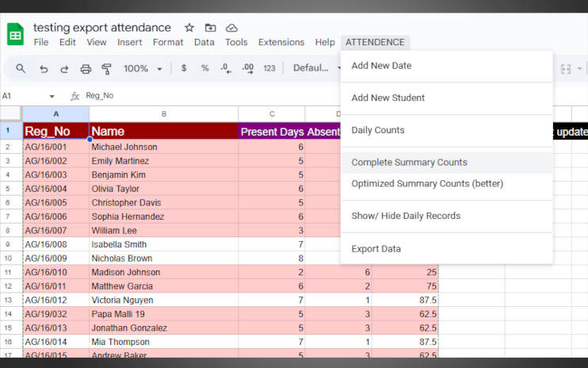Select the Isabella Smith cell
The width and height of the screenshot is (588, 368).
click(163, 244)
